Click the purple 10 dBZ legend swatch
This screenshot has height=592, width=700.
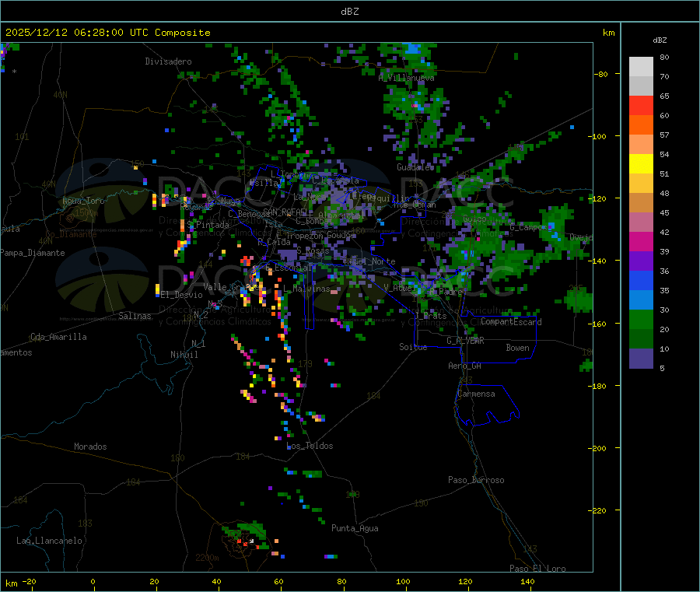[641, 358]
